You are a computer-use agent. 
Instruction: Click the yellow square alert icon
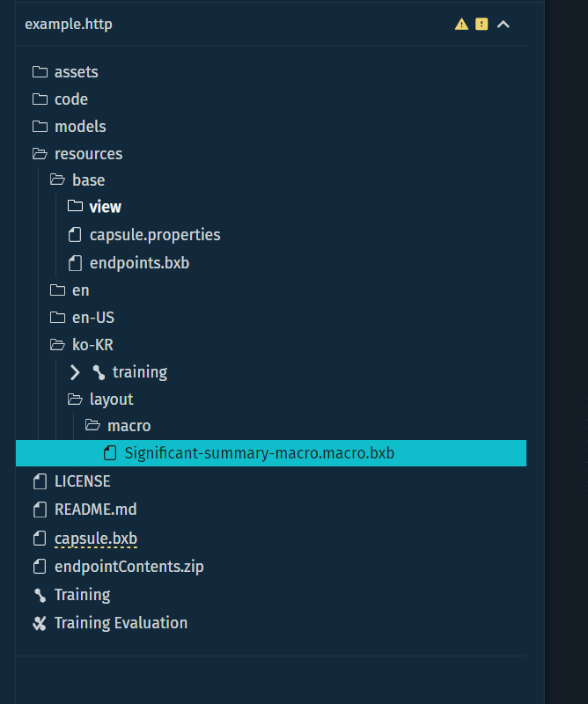tap(481, 25)
